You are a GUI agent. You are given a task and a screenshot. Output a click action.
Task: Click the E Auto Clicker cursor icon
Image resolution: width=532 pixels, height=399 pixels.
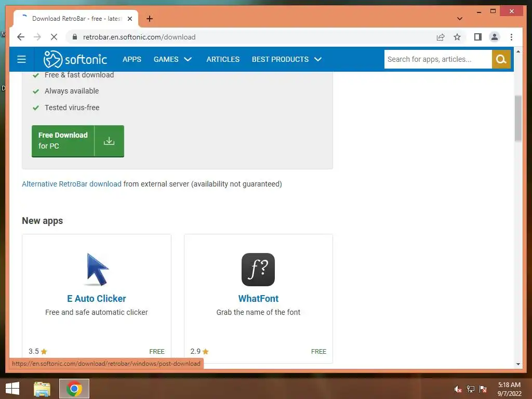[x=97, y=270]
